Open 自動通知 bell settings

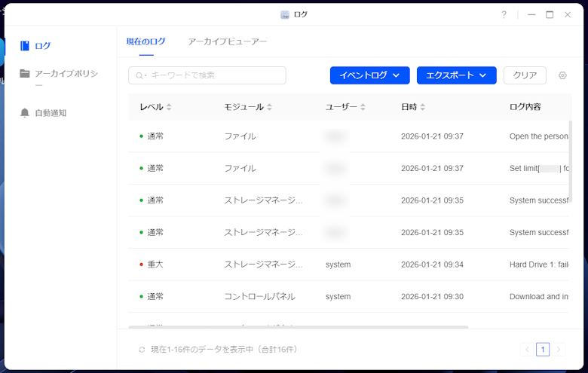tap(50, 113)
